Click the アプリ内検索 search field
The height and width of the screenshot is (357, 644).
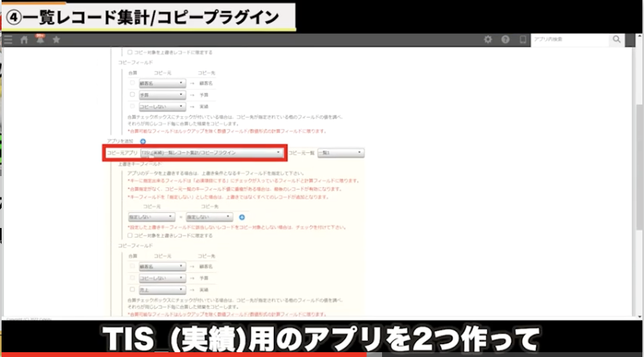click(x=570, y=39)
